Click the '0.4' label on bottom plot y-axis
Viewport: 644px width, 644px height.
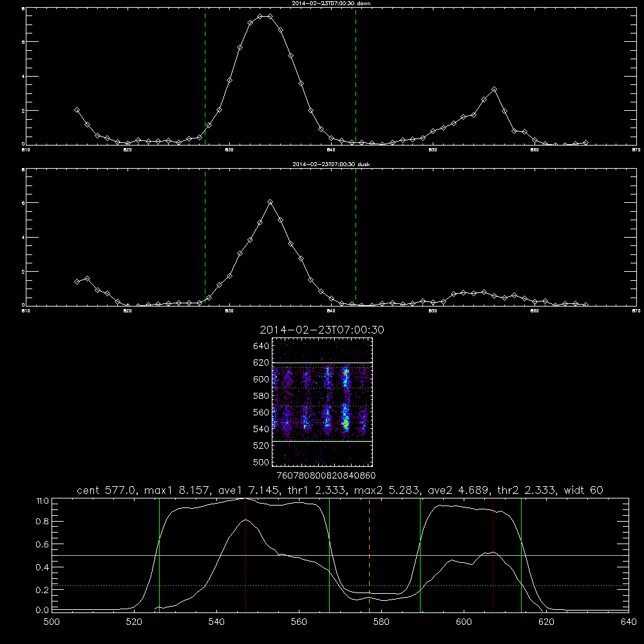click(x=43, y=567)
